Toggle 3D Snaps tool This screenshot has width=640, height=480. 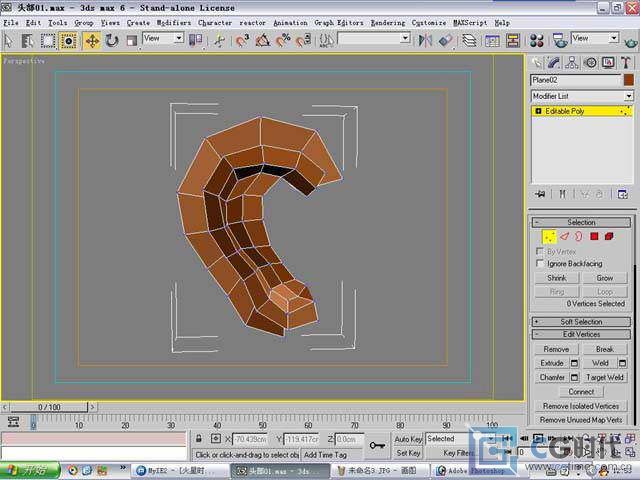click(x=242, y=40)
